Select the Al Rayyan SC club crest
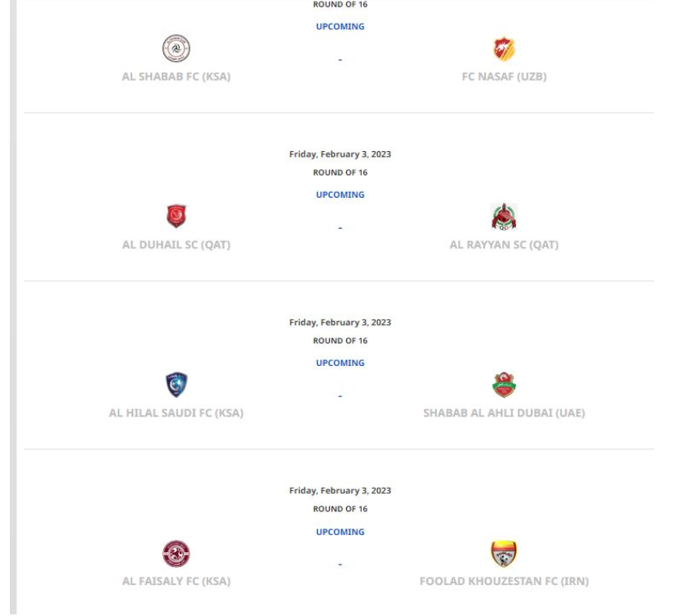The height and width of the screenshot is (616, 686). [x=504, y=216]
